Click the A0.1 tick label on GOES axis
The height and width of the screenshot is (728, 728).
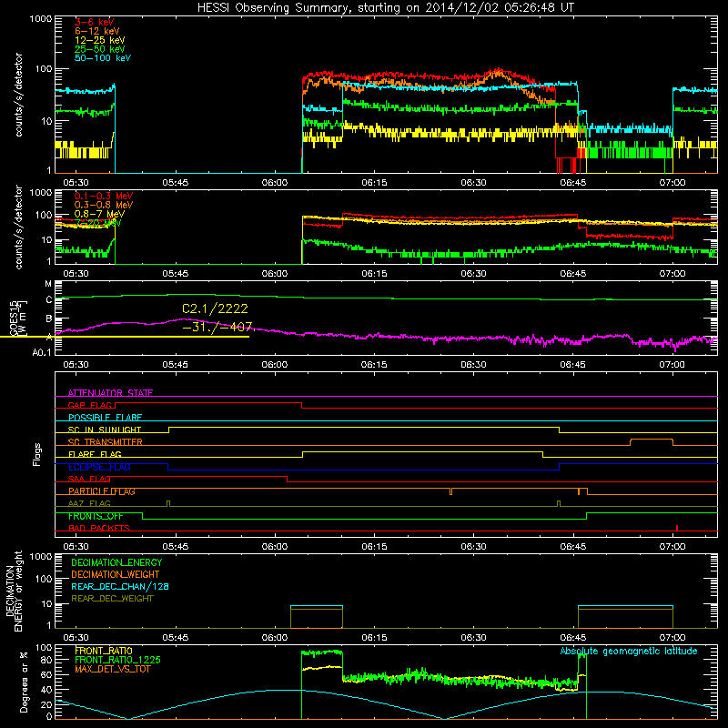click(42, 353)
